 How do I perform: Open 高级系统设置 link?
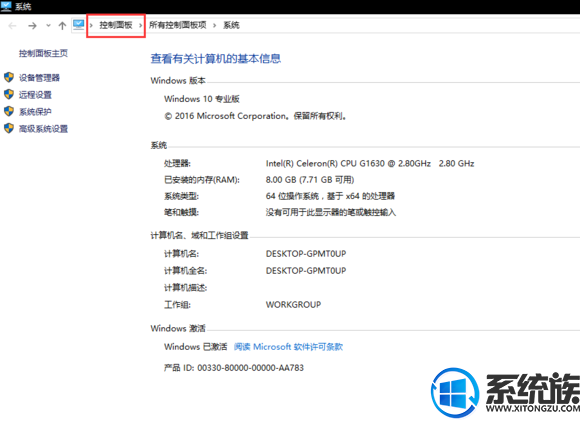tap(43, 129)
